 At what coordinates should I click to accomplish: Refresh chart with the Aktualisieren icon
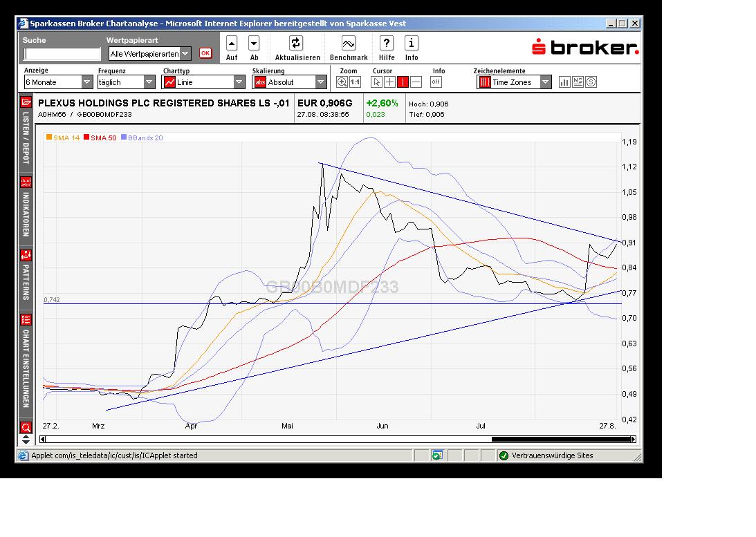click(295, 44)
